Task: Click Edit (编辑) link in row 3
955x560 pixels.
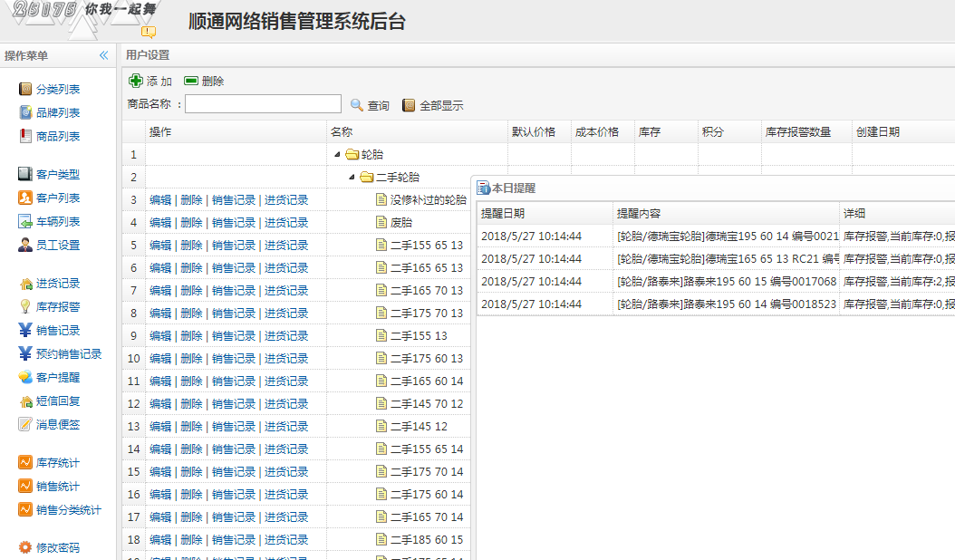Action: pos(160,199)
